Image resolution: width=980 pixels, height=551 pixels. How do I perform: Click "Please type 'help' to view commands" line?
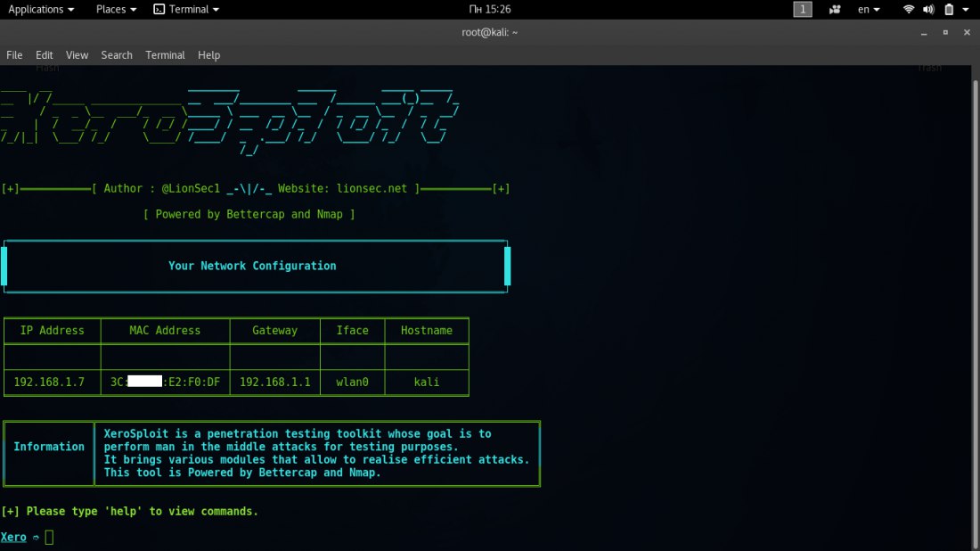pyautogui.click(x=129, y=512)
